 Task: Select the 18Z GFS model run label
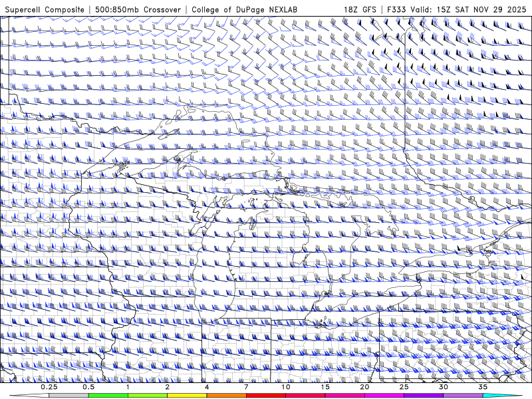pyautogui.click(x=360, y=10)
